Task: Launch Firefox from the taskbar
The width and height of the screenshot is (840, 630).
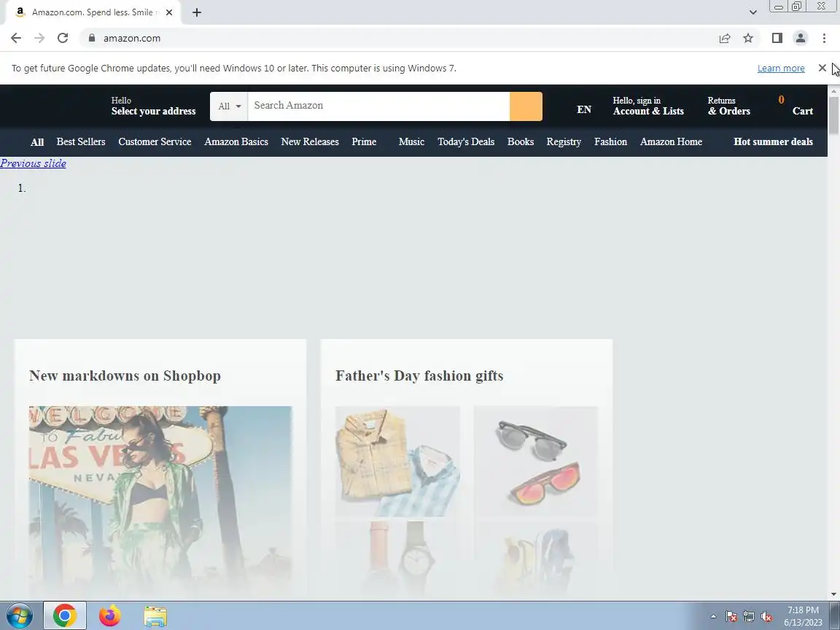Action: 110,615
